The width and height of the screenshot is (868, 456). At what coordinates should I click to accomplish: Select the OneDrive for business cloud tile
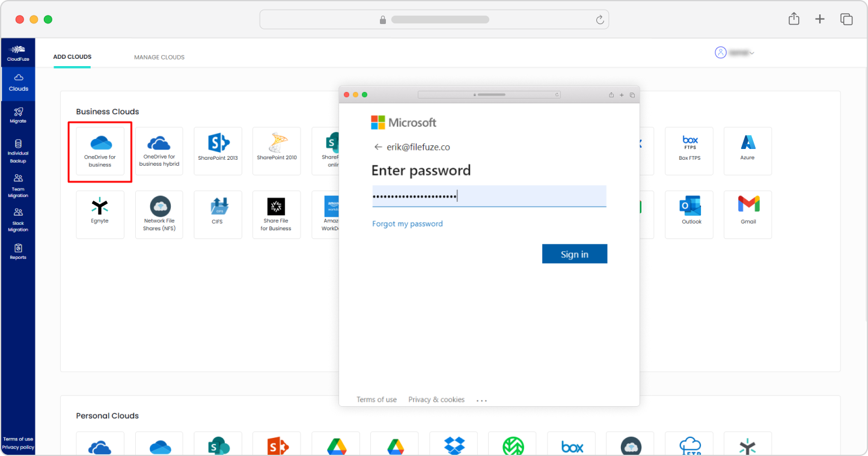[100, 151]
